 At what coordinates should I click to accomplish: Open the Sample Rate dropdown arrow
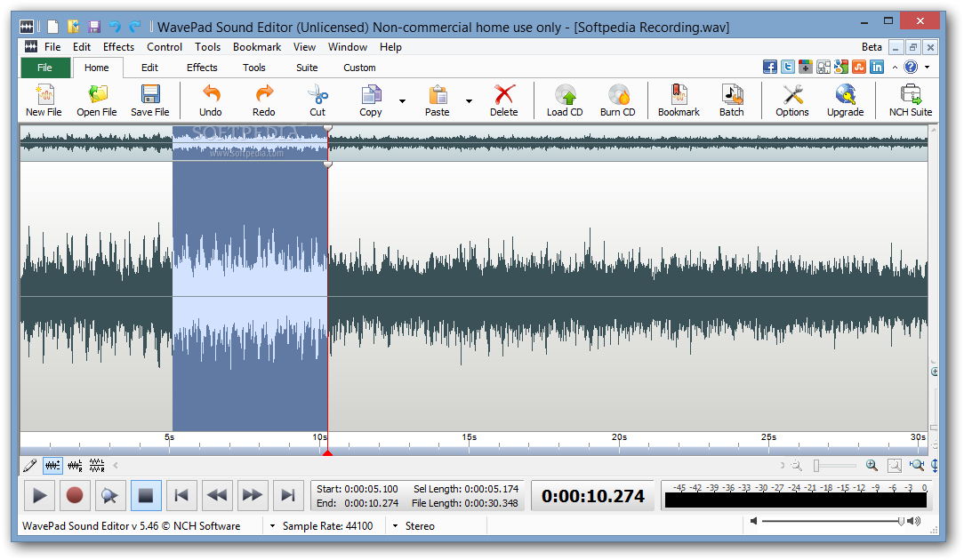point(272,525)
